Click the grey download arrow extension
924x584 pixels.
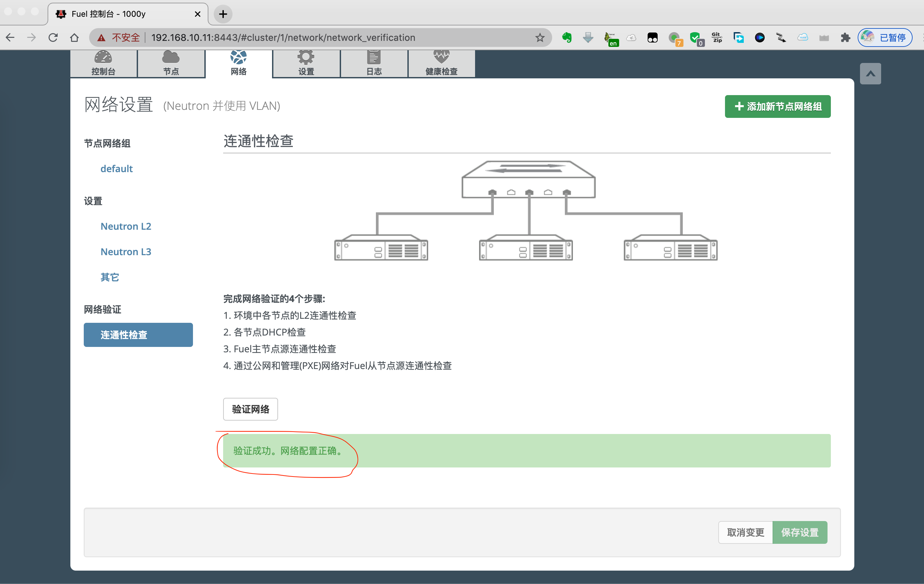588,38
